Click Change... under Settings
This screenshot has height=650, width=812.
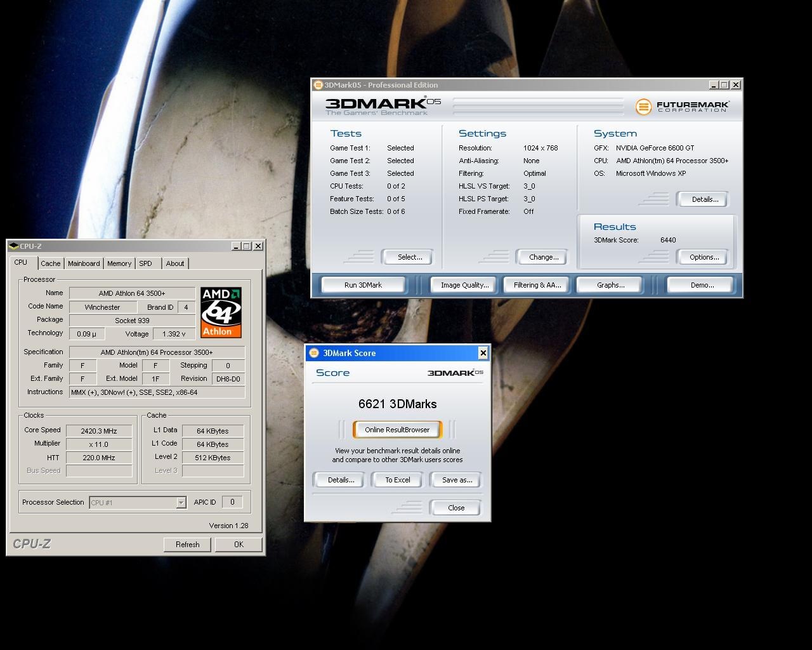[x=544, y=257]
